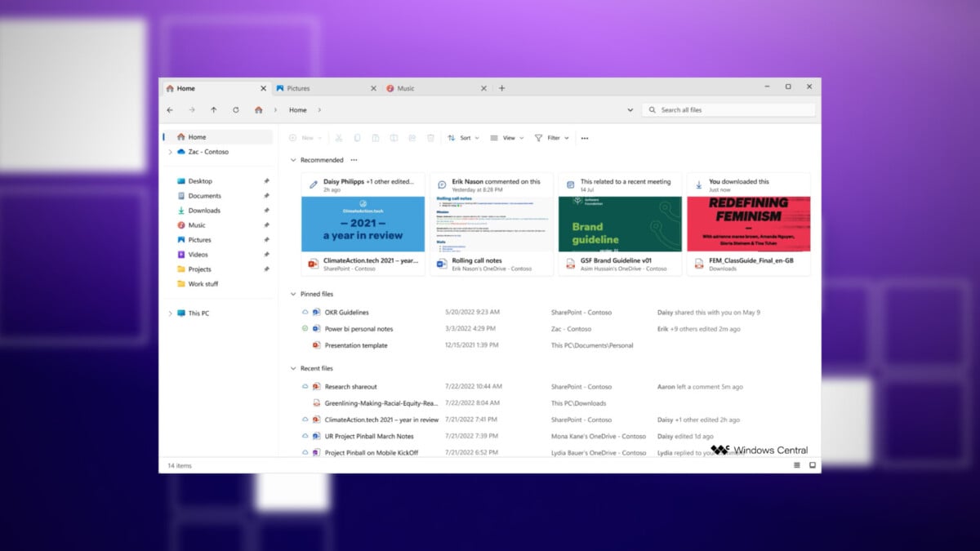This screenshot has height=551, width=980.
Task: Refresh the current folder view
Action: (x=236, y=110)
